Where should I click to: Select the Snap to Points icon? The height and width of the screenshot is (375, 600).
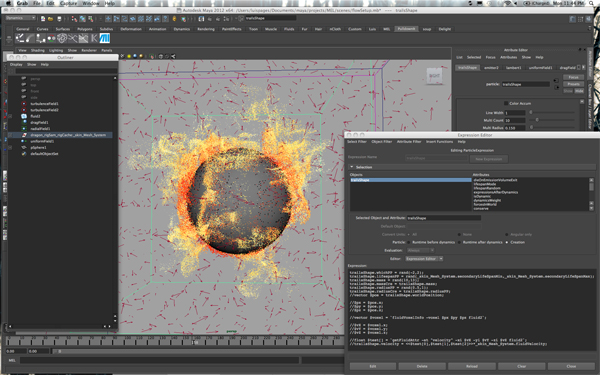tap(124, 18)
